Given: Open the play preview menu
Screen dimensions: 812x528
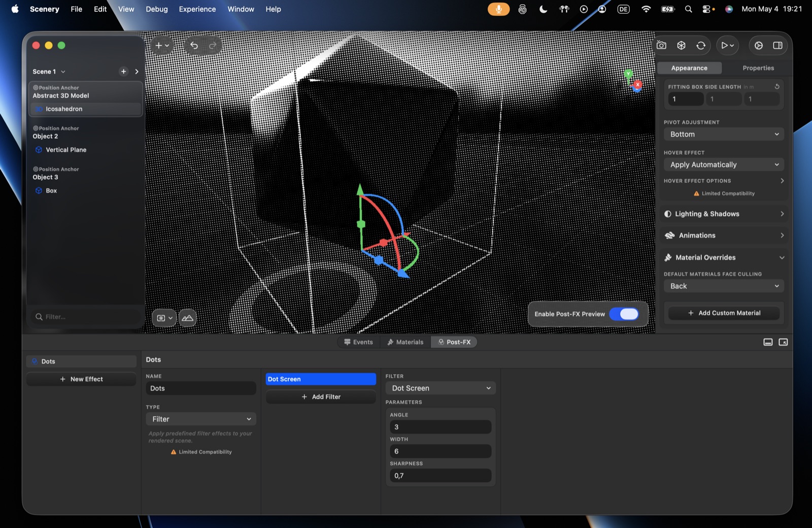Looking at the screenshot, I should click(727, 46).
